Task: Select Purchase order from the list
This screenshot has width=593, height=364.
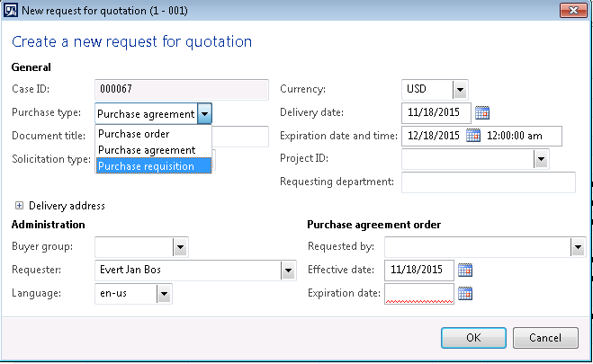Action: coord(133,134)
